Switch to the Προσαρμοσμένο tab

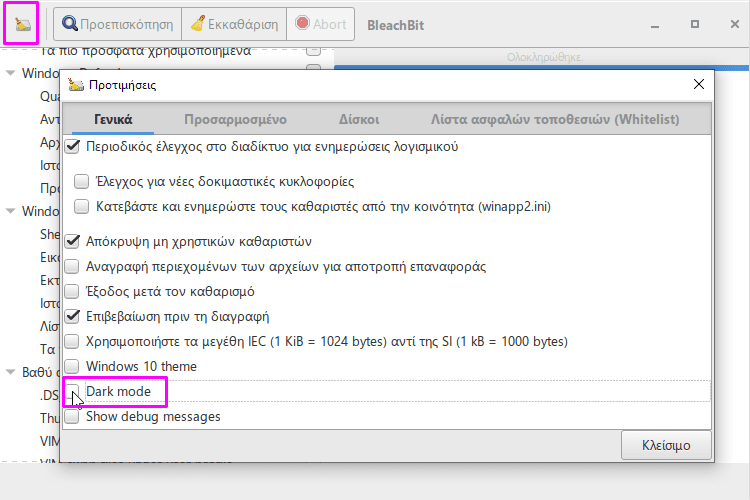[x=235, y=119]
